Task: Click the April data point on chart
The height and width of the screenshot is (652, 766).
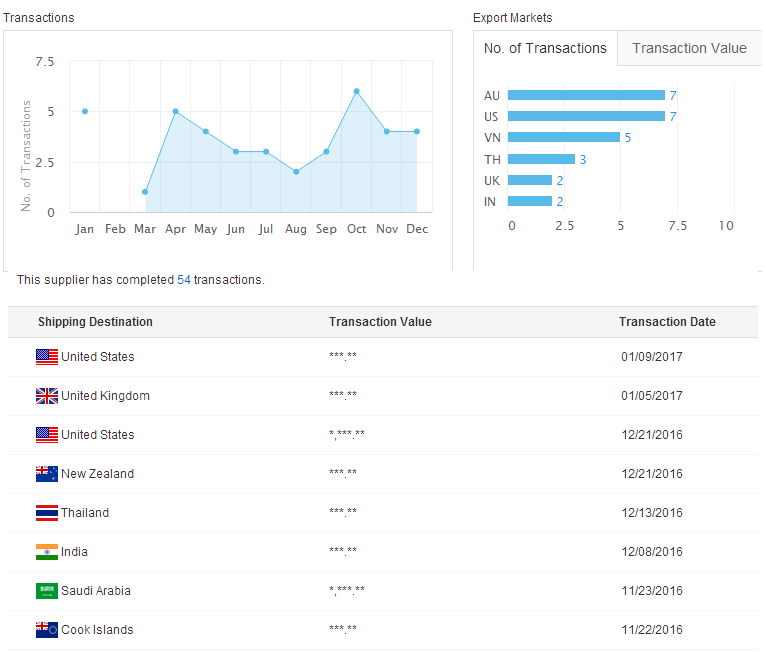Action: [175, 111]
